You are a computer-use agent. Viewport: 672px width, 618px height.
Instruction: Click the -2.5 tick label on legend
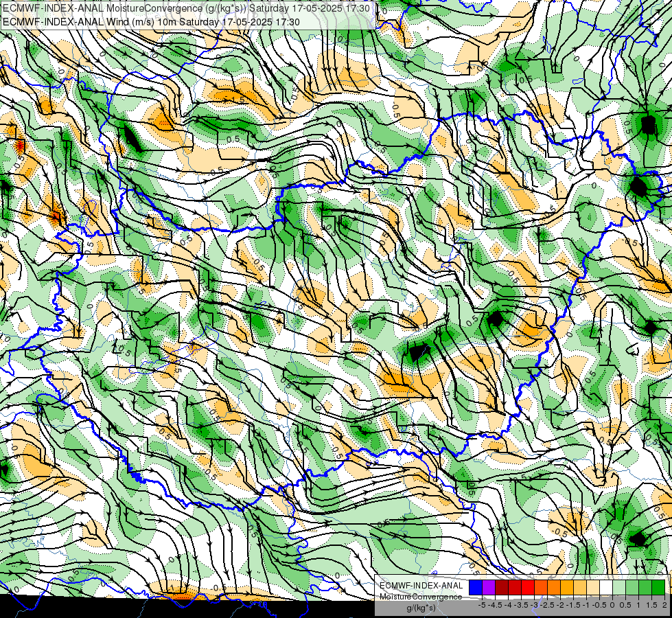[547, 605]
